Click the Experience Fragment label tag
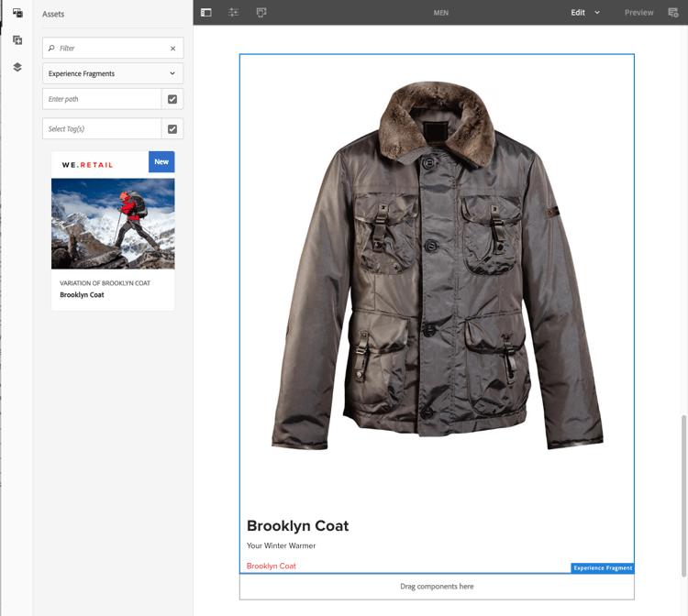 [x=603, y=568]
